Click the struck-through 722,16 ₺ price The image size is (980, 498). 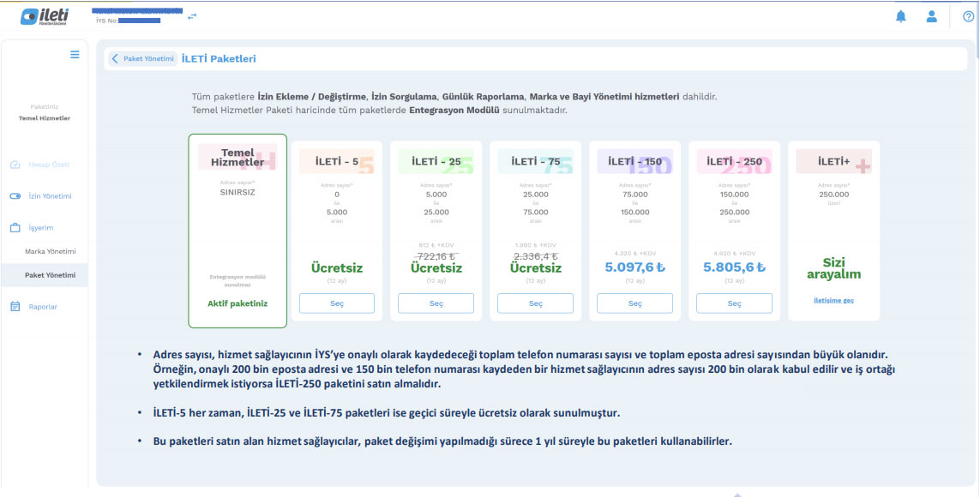pos(436,256)
